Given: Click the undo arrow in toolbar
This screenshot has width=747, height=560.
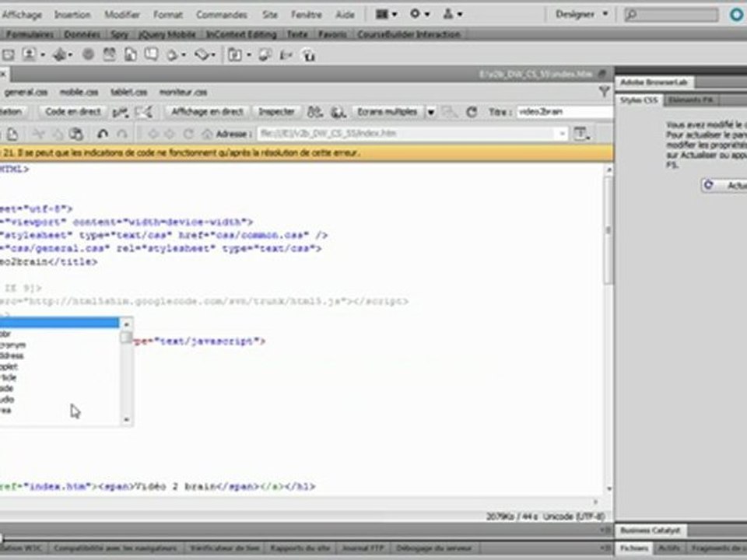Looking at the screenshot, I should (103, 135).
